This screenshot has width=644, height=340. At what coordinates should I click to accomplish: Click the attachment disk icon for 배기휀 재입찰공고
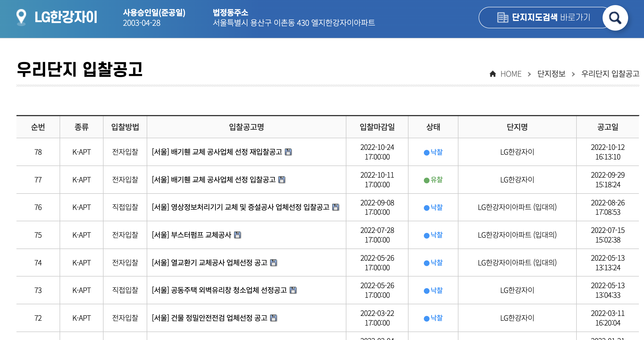pos(288,152)
